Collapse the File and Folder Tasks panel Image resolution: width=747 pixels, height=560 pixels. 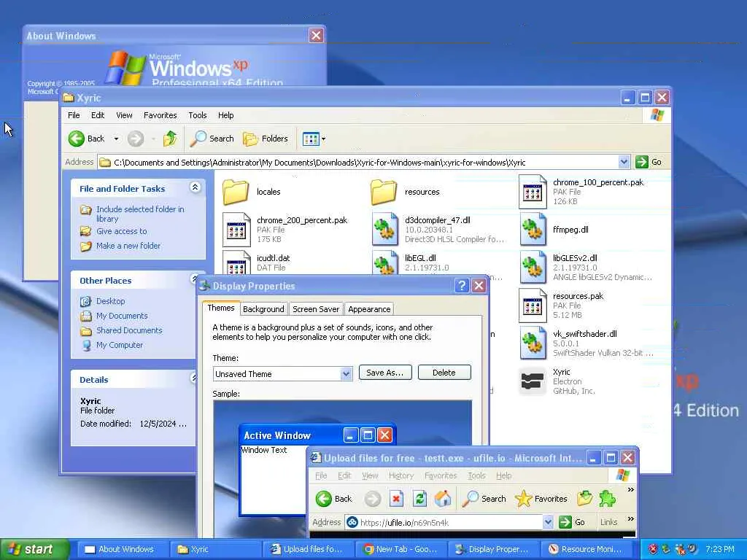(x=195, y=187)
